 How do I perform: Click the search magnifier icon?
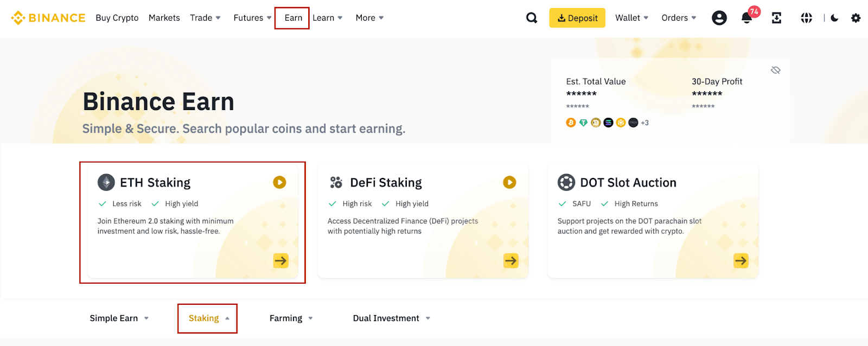tap(532, 18)
